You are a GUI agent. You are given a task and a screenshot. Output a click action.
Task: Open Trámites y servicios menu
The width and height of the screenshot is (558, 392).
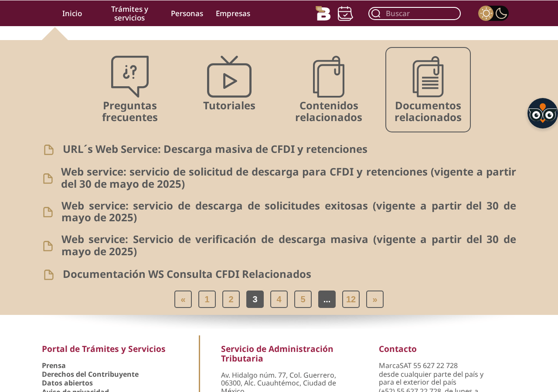(x=129, y=14)
